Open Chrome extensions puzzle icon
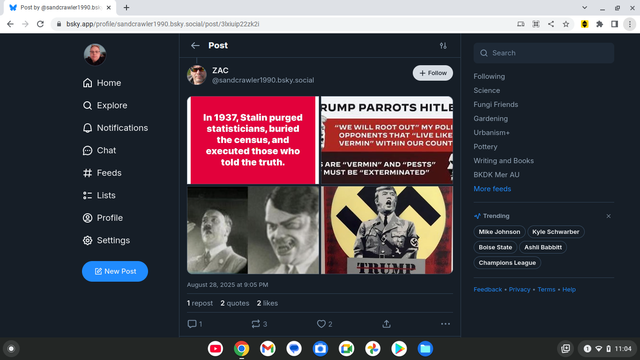The image size is (640, 360). coord(600,24)
